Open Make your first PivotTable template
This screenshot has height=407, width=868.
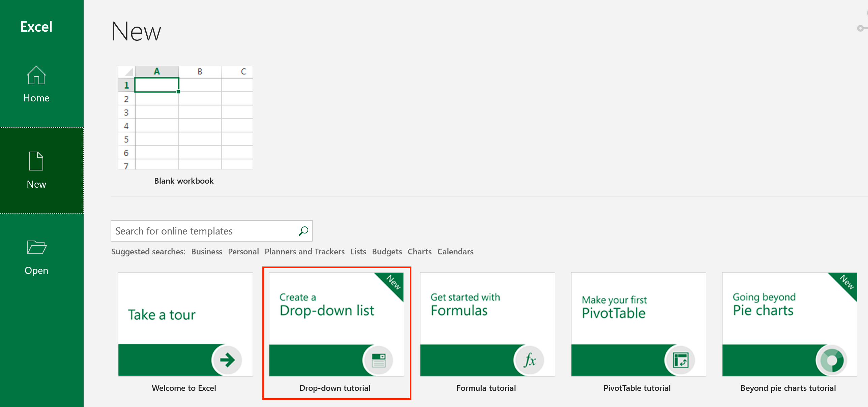[x=639, y=324]
